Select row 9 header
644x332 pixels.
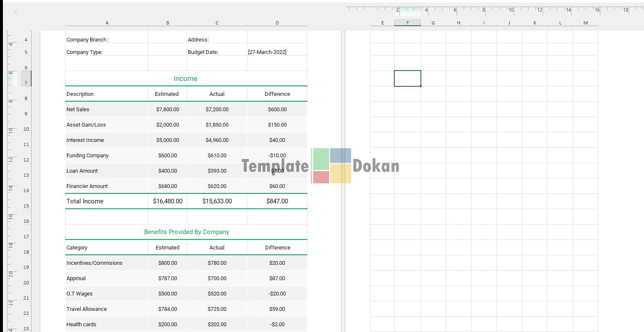pyautogui.click(x=26, y=114)
